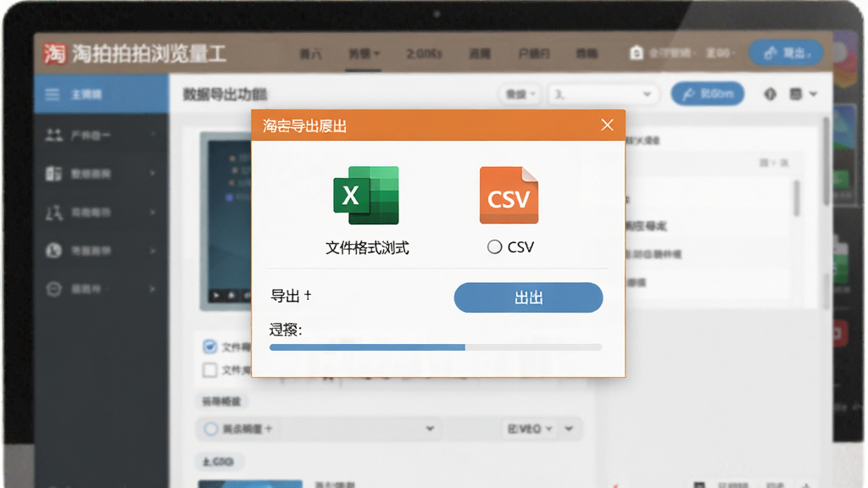Click the person-with-chart icon in the sidebar

tap(53, 212)
